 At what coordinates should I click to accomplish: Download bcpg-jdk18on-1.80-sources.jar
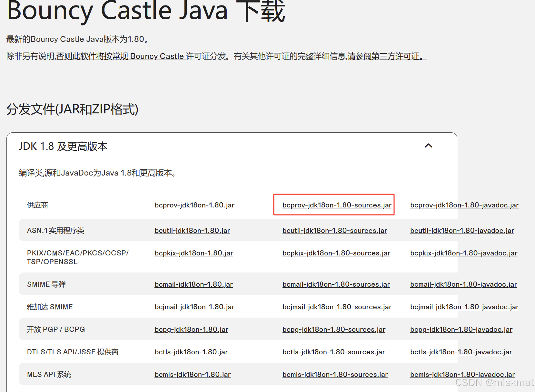pos(334,329)
